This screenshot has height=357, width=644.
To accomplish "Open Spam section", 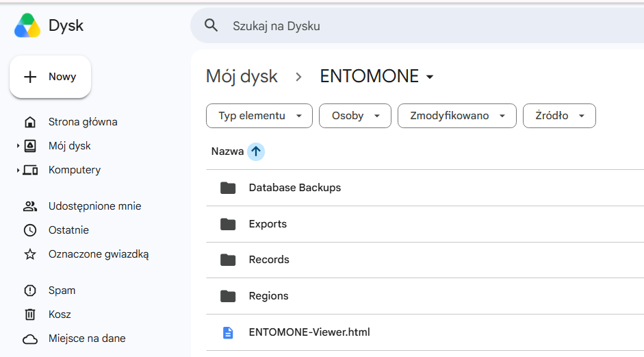I will pos(62,291).
